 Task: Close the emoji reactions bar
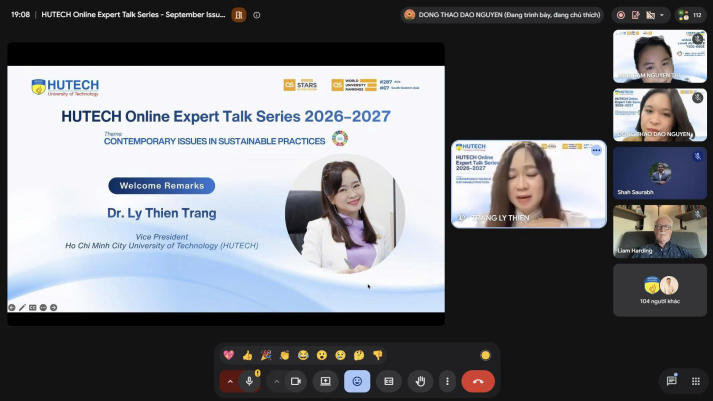(x=357, y=381)
